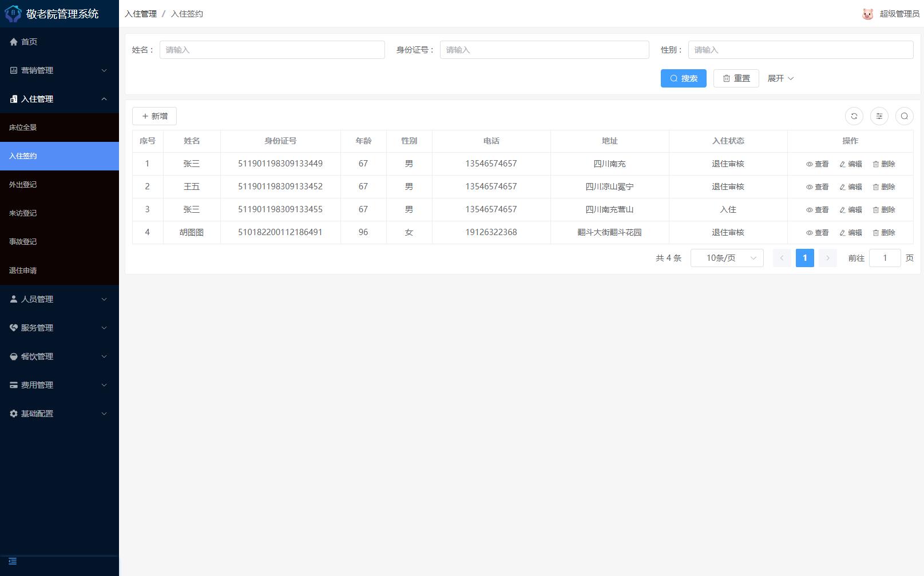Open the 事故登记 page
Viewport: 924px width, 576px height.
click(60, 242)
